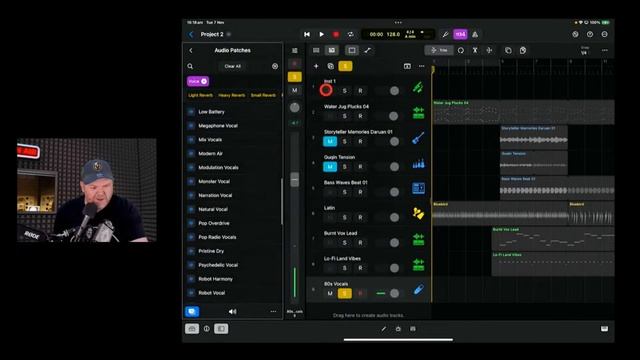The image size is (640, 360).
Task: Select the Small Reverb filter
Action: 263,95
